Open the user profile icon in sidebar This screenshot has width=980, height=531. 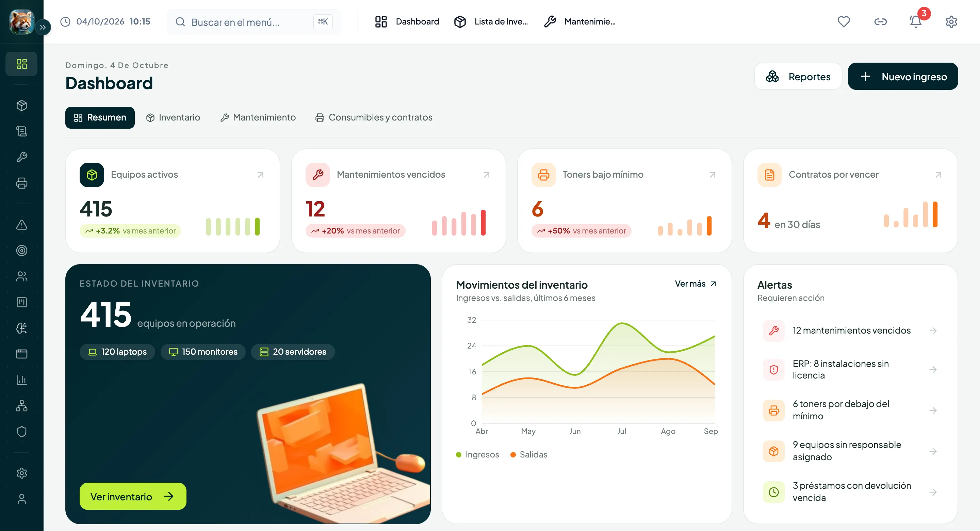pyautogui.click(x=22, y=499)
